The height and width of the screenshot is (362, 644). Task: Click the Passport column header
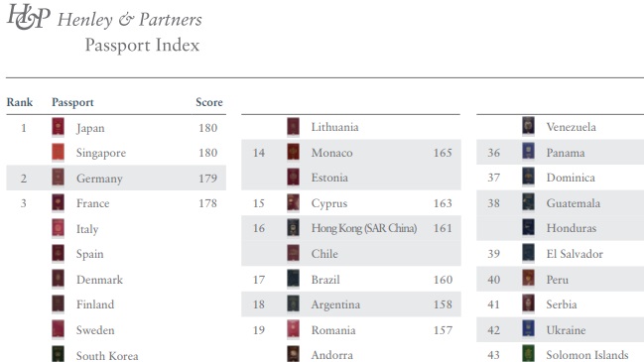72,102
